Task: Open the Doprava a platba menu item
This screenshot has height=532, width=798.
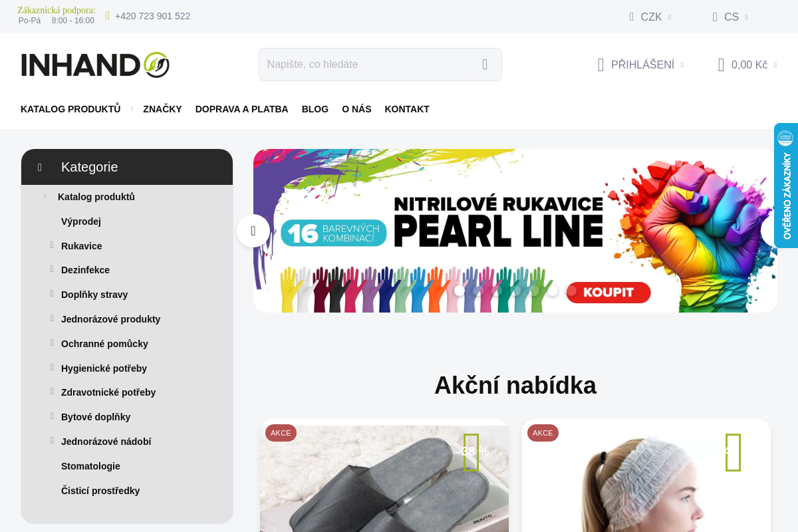Action: tap(241, 109)
